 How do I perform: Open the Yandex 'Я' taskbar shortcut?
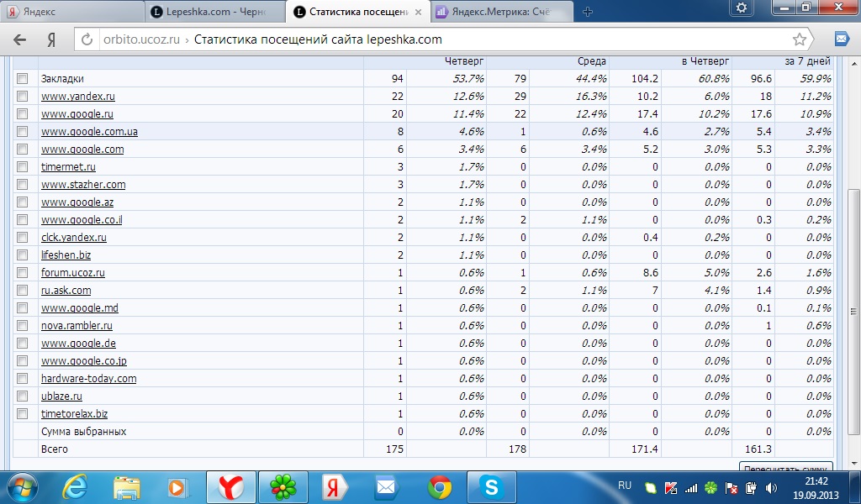tap(334, 487)
